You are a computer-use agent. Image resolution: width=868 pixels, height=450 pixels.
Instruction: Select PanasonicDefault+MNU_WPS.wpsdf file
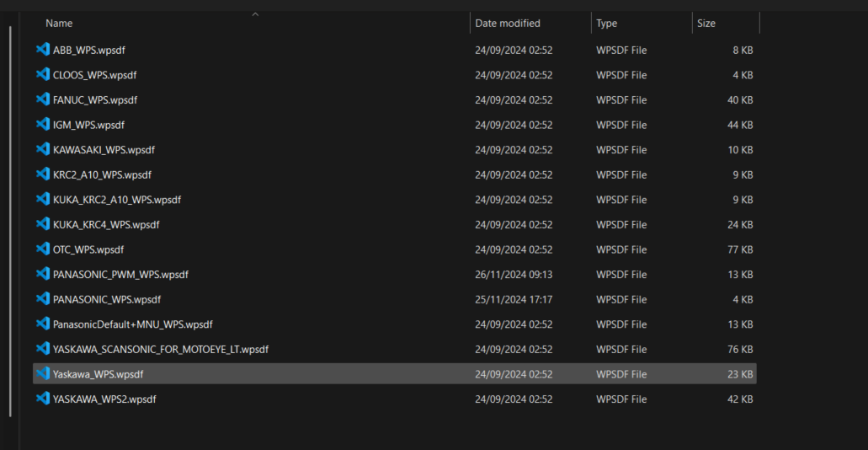132,324
